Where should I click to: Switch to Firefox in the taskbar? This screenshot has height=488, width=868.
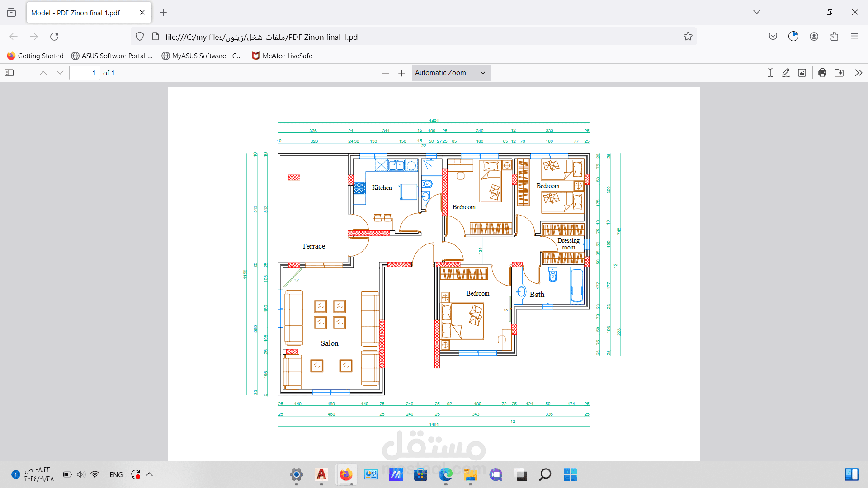pyautogui.click(x=346, y=474)
